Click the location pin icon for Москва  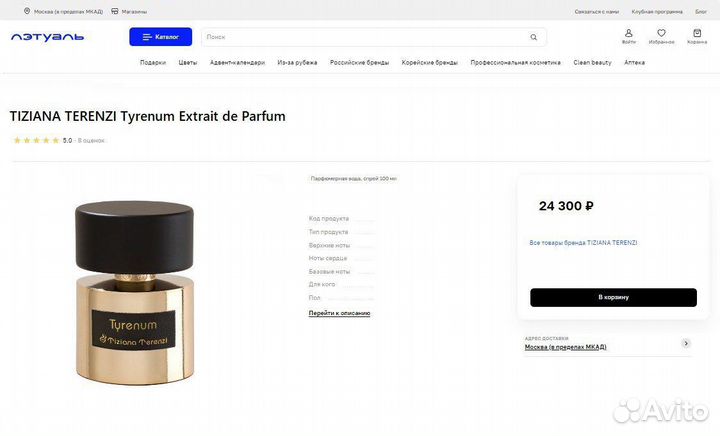[27, 11]
